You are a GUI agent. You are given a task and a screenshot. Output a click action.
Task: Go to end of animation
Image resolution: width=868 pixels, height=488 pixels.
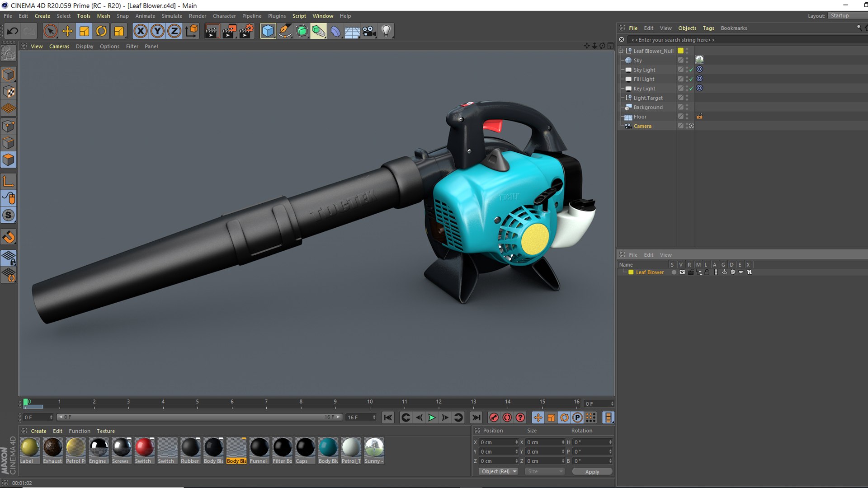click(x=476, y=418)
